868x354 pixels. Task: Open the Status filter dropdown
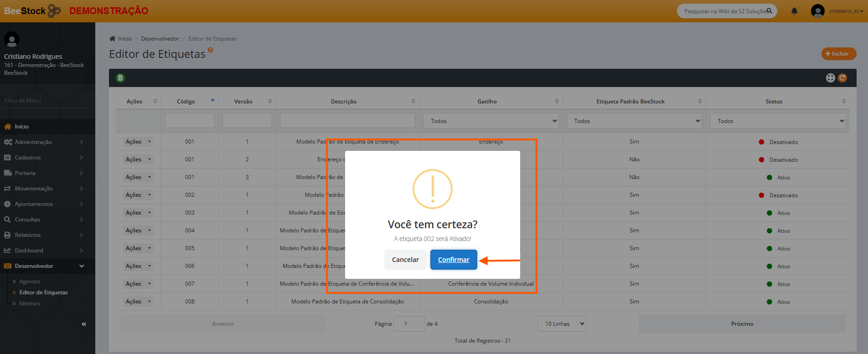pyautogui.click(x=777, y=121)
